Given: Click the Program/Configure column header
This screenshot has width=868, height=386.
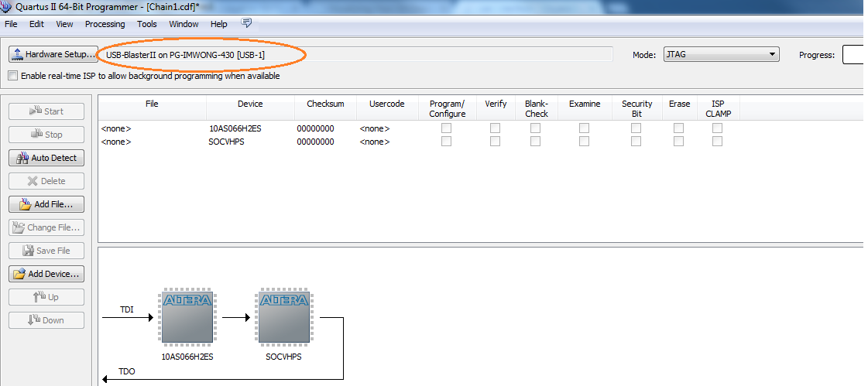Looking at the screenshot, I should [448, 108].
